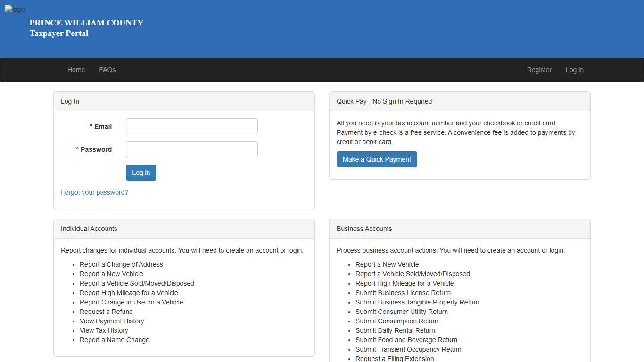The height and width of the screenshot is (362, 644).
Task: Open Forgot your password link
Action: [x=94, y=192]
